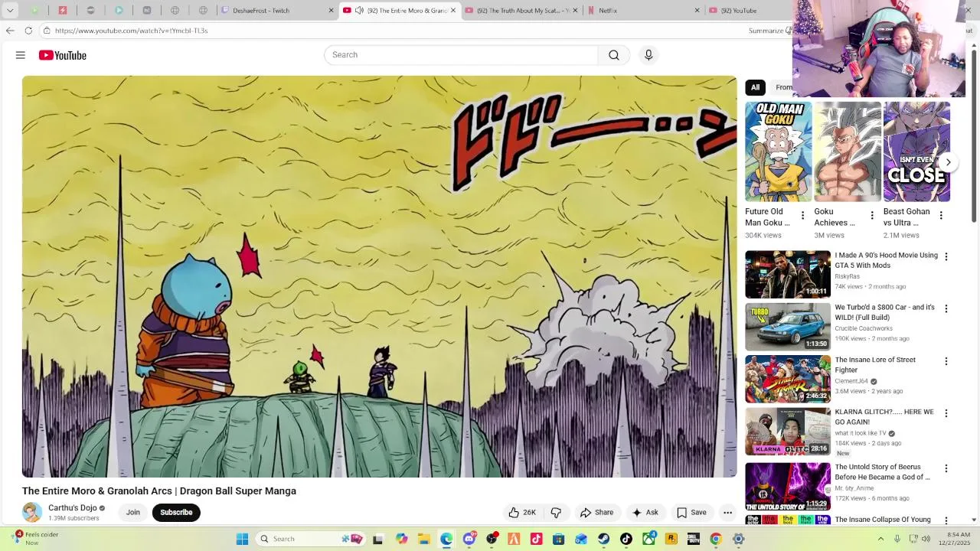This screenshot has height=551, width=980.
Task: Select the From filter chip
Action: coord(783,87)
